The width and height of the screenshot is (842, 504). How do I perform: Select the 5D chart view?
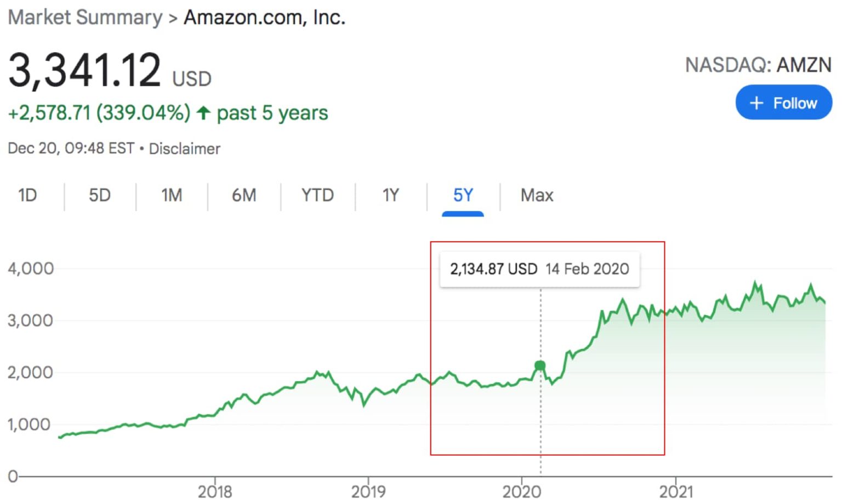[x=99, y=195]
